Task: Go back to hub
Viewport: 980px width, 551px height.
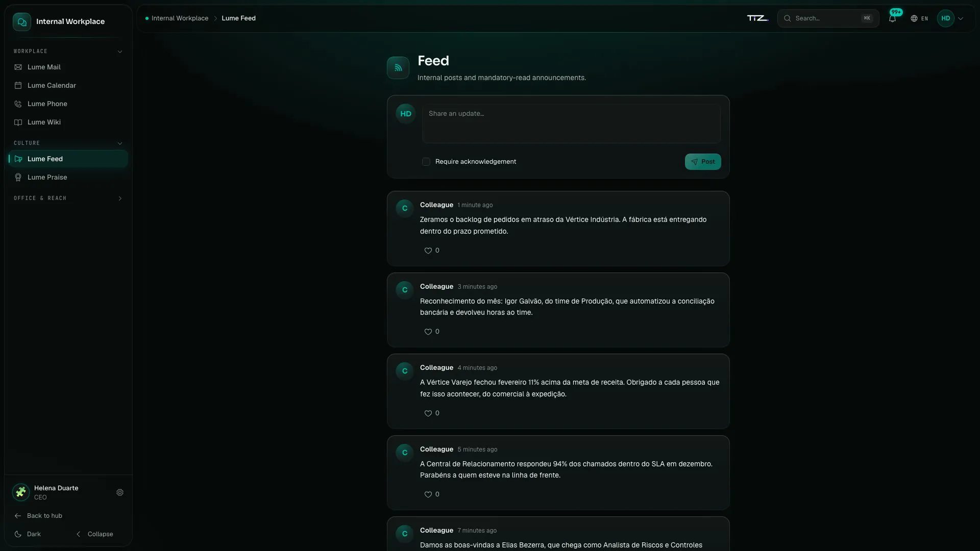Action: (x=38, y=516)
